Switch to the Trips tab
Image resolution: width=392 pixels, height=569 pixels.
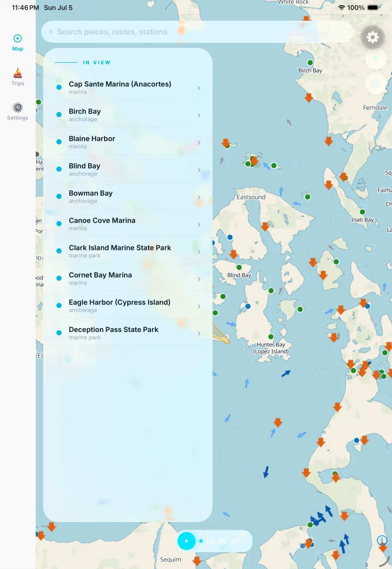17,77
